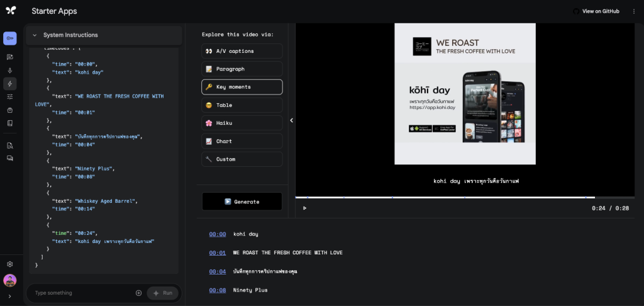644x306 pixels.
Task: Click the 'Explore this video via:' label
Action: pyautogui.click(x=237, y=35)
